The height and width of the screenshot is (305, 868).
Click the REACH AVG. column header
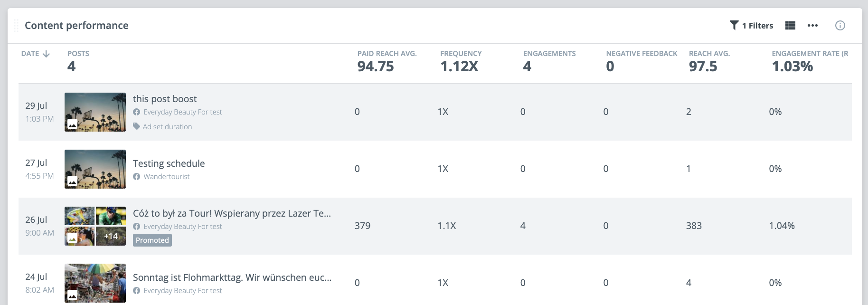pyautogui.click(x=709, y=54)
